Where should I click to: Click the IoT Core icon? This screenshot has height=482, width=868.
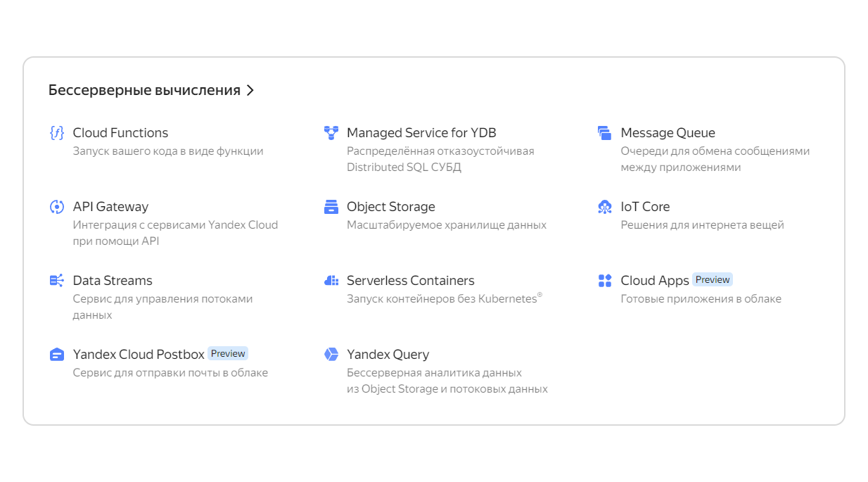(x=605, y=207)
